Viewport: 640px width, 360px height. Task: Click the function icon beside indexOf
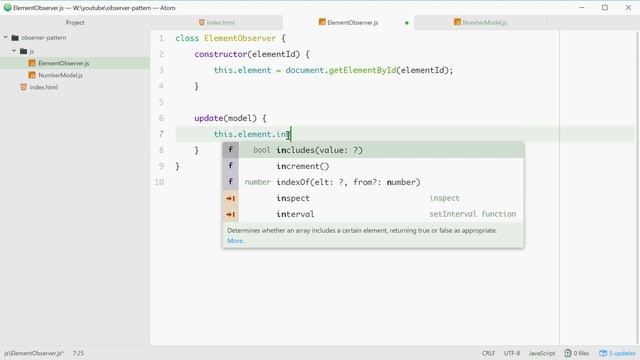[231, 182]
